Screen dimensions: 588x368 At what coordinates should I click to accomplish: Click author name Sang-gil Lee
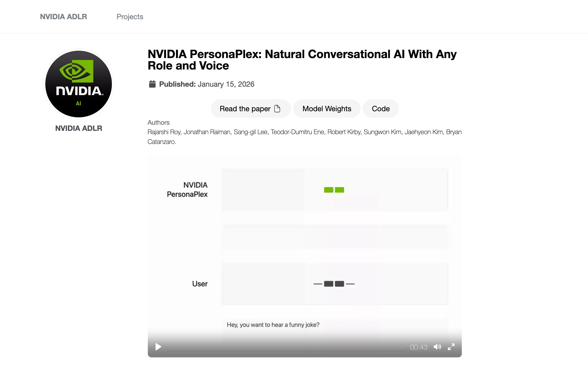point(251,132)
